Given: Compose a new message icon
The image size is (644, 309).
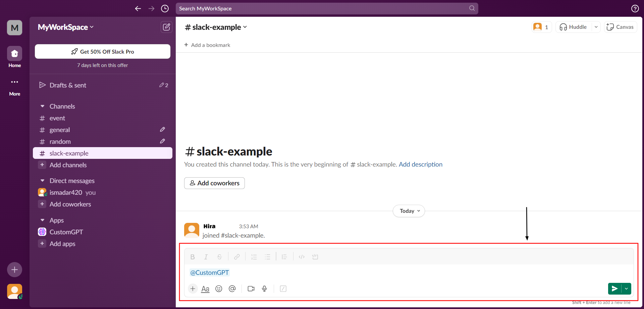Looking at the screenshot, I should coord(166,27).
